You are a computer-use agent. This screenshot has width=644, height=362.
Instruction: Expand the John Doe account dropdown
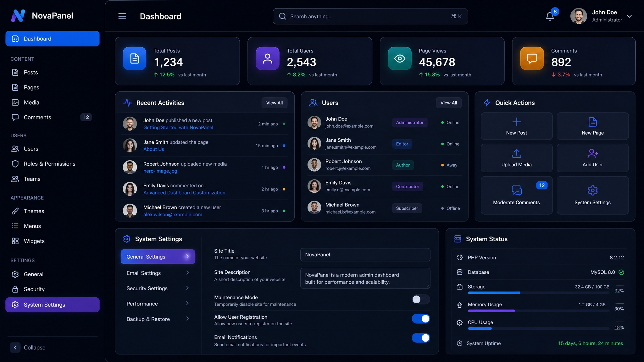pyautogui.click(x=629, y=16)
